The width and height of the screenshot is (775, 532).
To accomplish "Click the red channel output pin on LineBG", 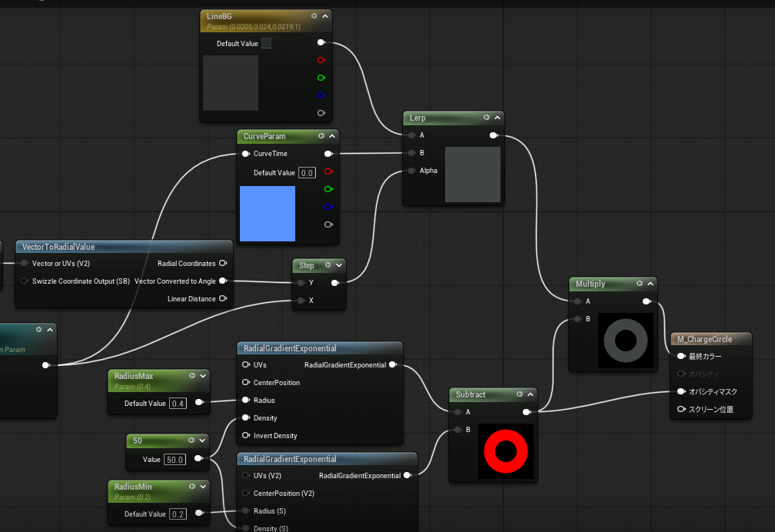I will (x=321, y=60).
